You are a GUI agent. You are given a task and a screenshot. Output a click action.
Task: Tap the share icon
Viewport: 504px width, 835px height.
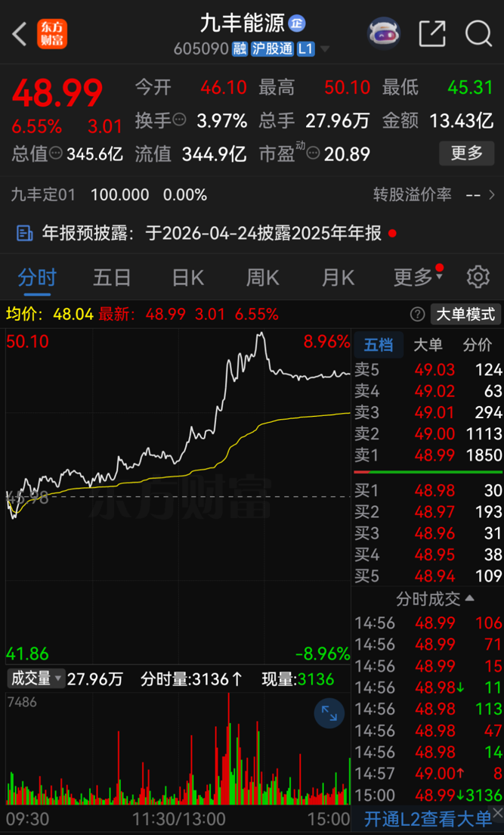coord(431,34)
